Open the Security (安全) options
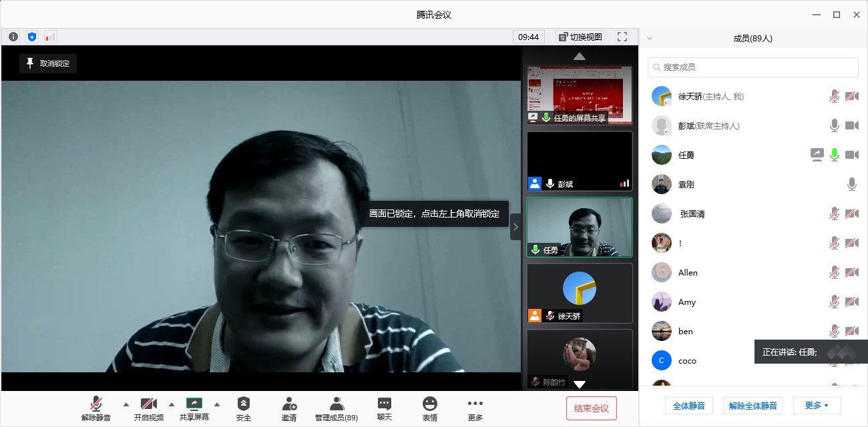 [x=244, y=408]
